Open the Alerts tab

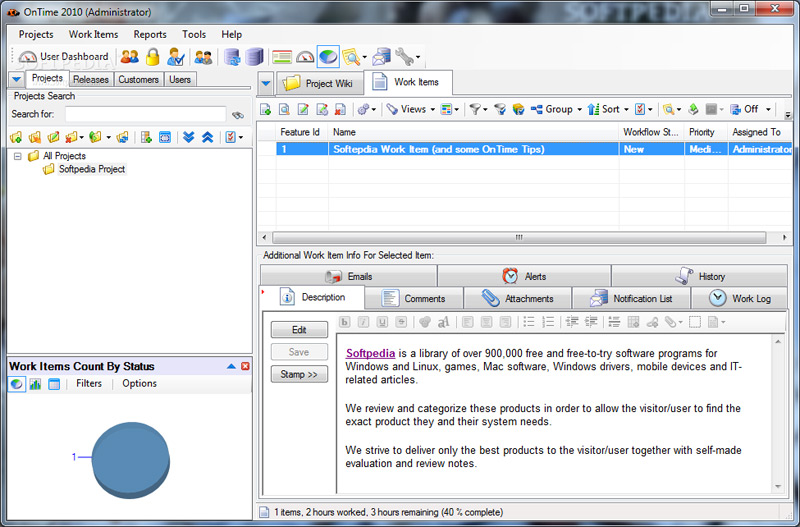pos(524,277)
